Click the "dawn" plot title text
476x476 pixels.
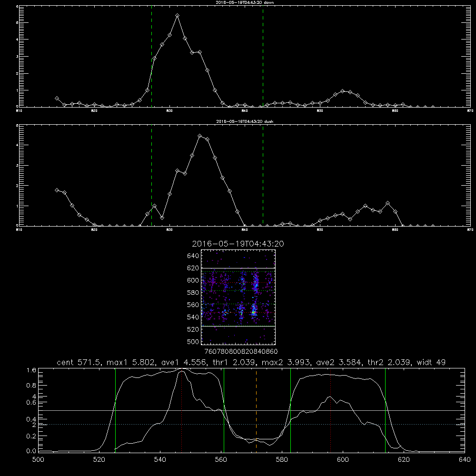245,2
